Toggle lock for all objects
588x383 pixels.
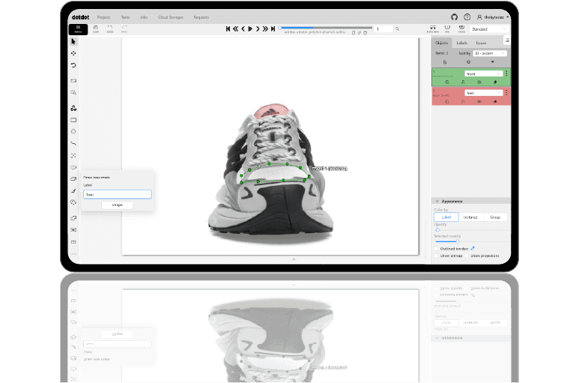(445, 62)
